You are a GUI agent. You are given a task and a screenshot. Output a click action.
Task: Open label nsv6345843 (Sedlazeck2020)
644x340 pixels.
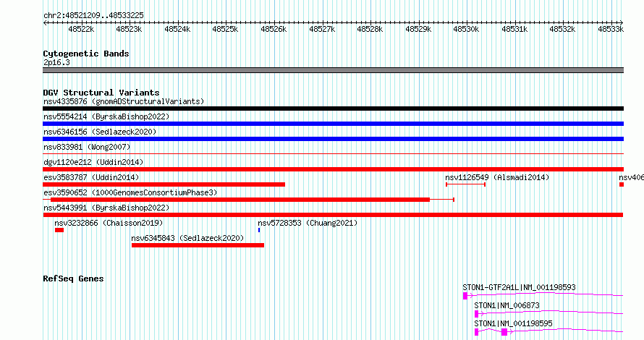[x=187, y=238]
